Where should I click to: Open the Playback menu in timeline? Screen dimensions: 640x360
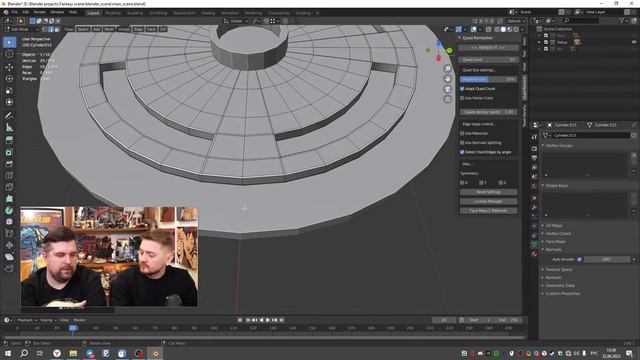point(27,320)
